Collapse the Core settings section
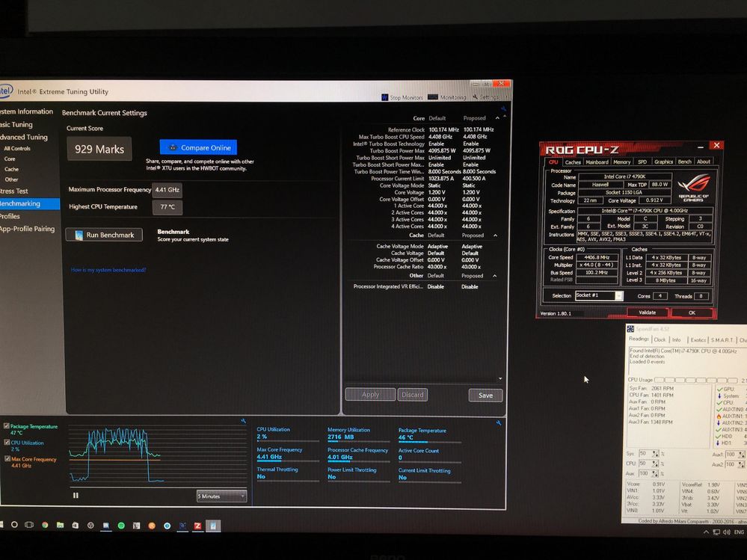747x560 pixels. [497, 118]
